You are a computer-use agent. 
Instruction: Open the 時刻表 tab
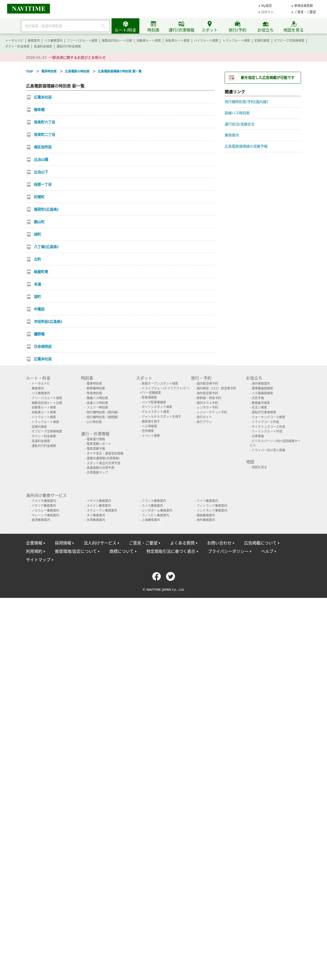point(153,26)
